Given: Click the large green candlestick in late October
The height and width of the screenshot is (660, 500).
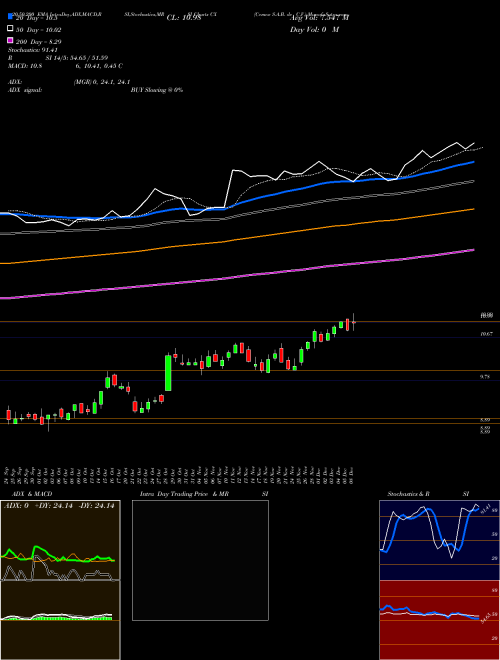Looking at the screenshot, I should 168,373.
